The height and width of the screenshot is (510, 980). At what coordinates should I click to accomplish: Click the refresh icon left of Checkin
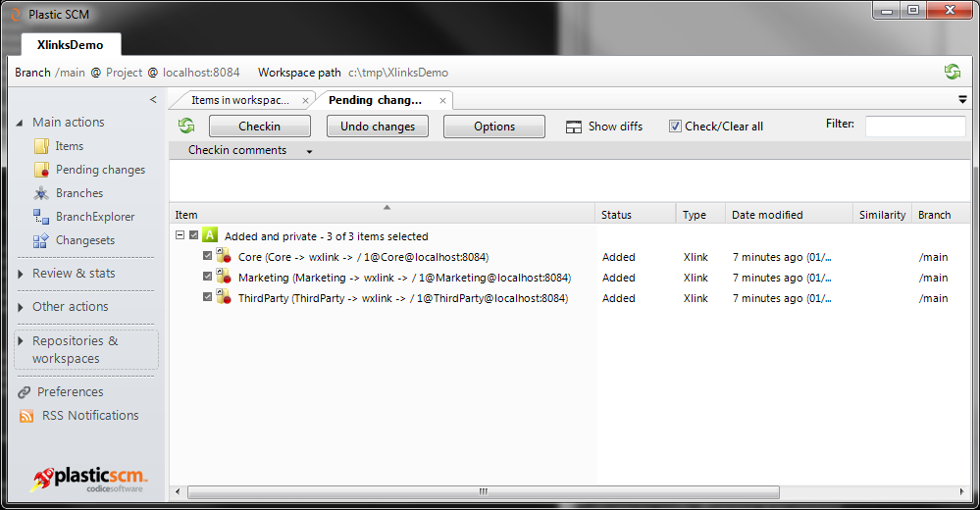pyautogui.click(x=186, y=126)
